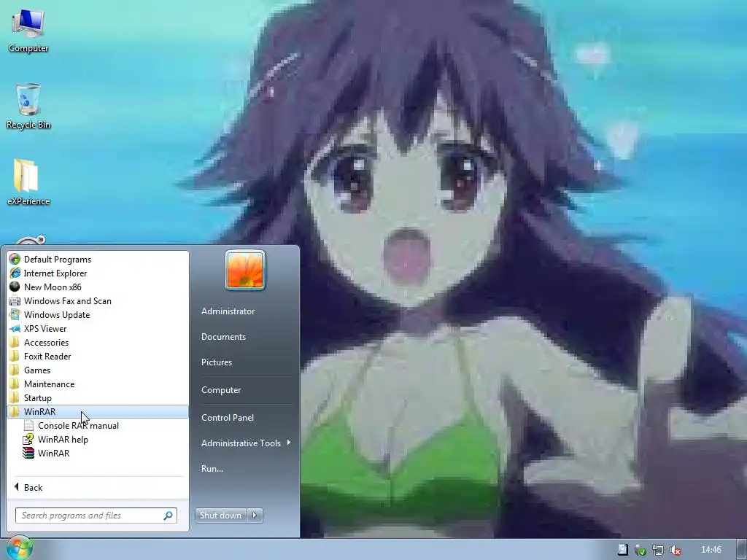Expand the Startup folder

[98, 397]
